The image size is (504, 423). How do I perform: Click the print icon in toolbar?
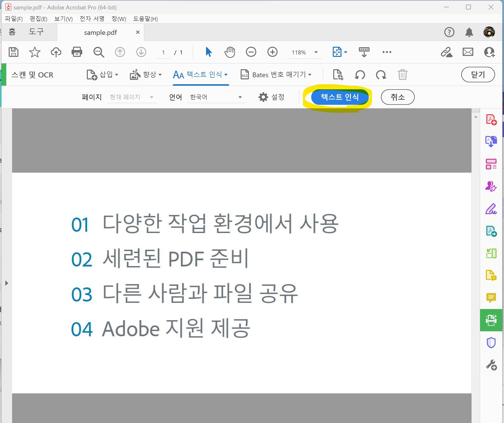pyautogui.click(x=77, y=52)
